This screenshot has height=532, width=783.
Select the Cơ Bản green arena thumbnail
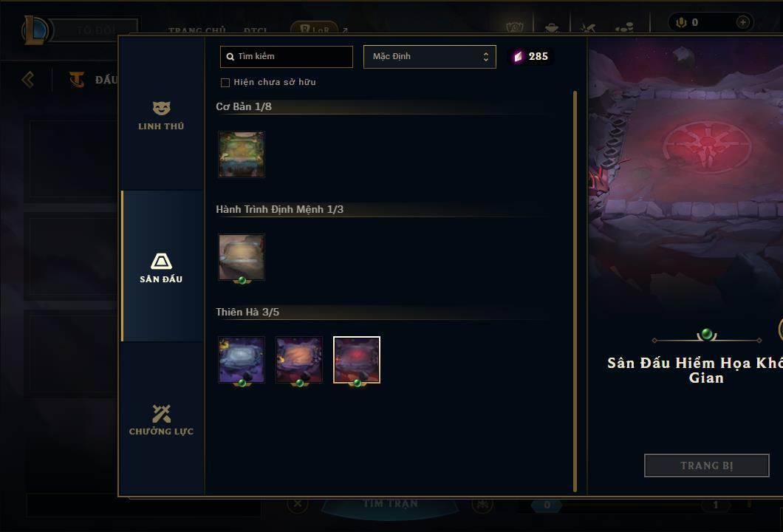tap(242, 154)
